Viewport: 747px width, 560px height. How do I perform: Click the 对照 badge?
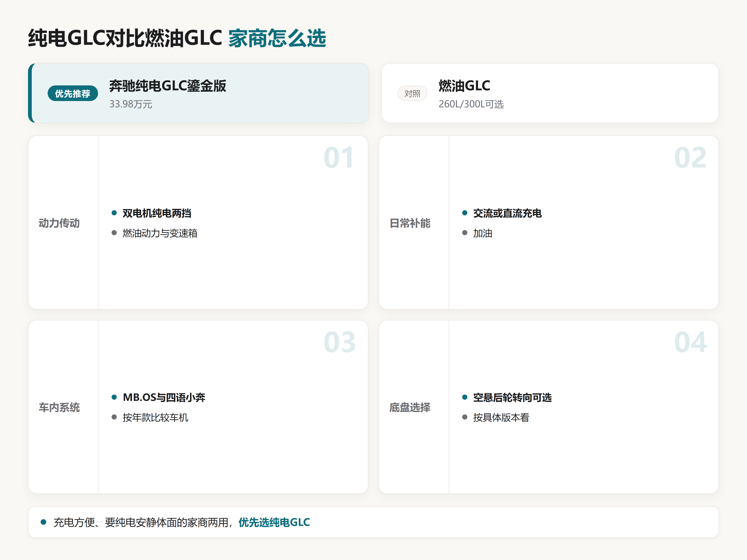412,94
